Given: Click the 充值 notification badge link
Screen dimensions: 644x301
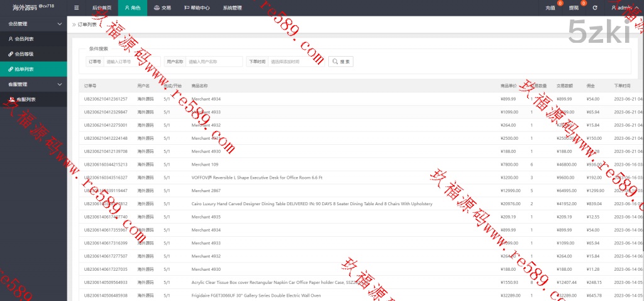Looking at the screenshot, I should (551, 8).
